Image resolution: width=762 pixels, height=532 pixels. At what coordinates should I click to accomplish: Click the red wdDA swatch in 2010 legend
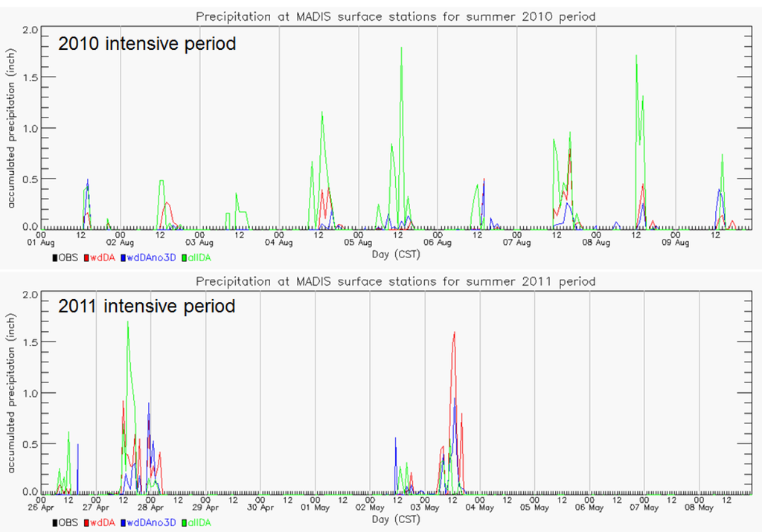[x=86, y=258]
